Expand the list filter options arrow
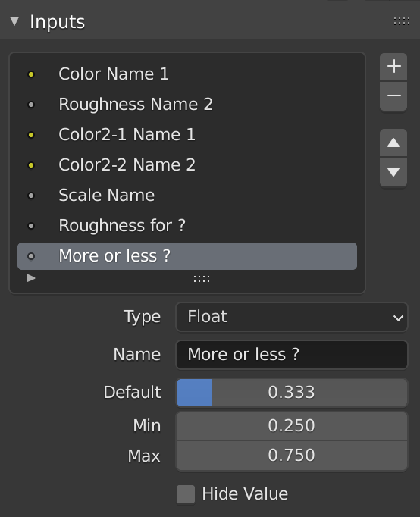This screenshot has height=517, width=420. click(30, 278)
